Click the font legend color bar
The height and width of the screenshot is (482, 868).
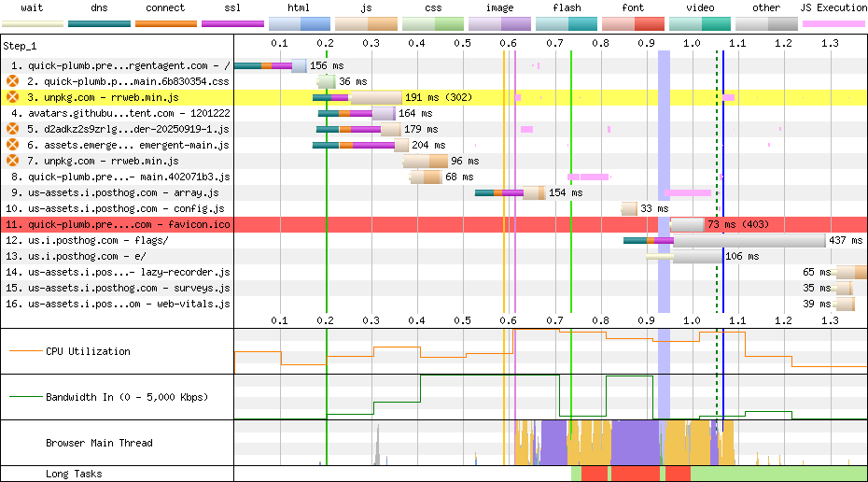(633, 22)
